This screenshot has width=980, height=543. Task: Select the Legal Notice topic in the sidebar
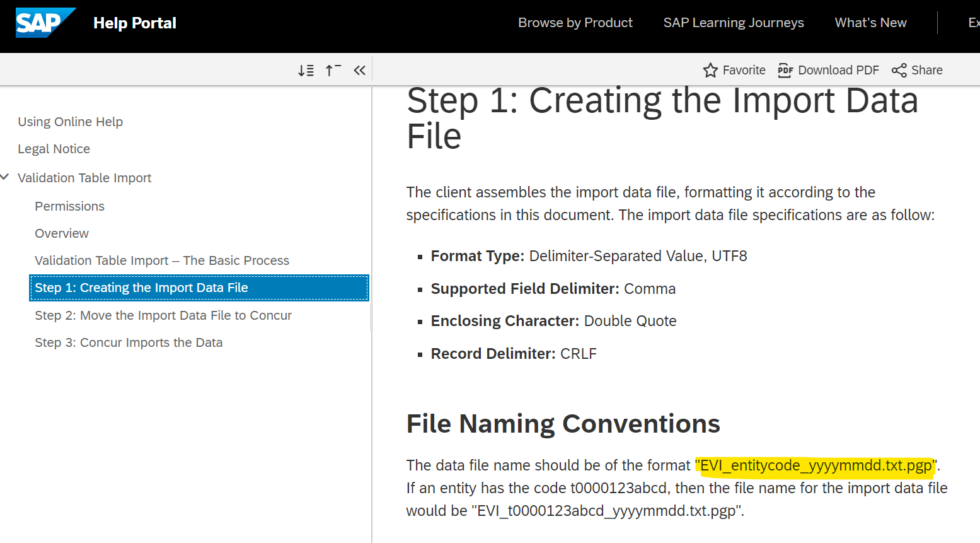click(x=54, y=149)
